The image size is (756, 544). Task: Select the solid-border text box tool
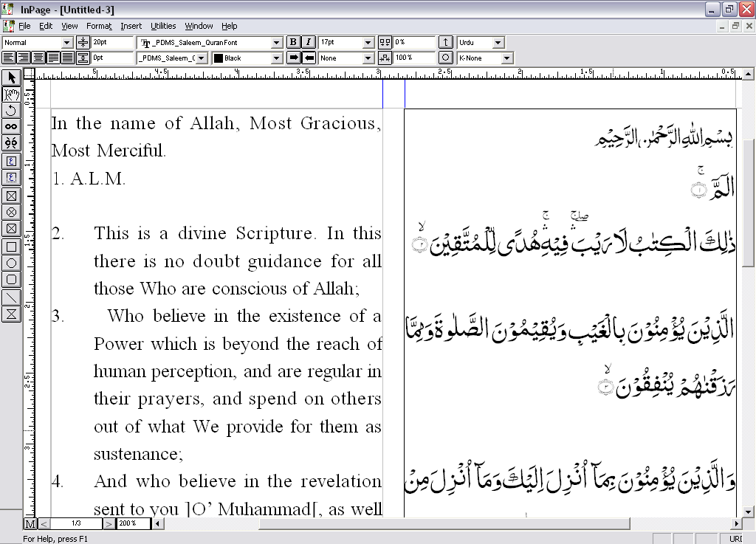tap(12, 162)
